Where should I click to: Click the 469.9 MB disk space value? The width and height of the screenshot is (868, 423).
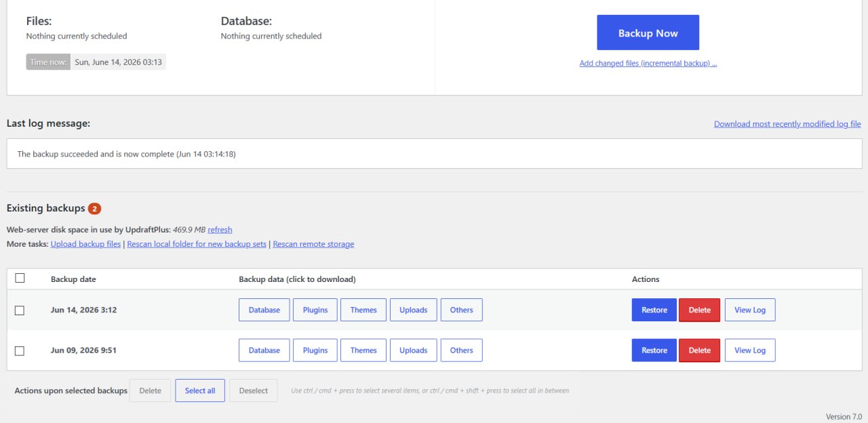point(189,230)
